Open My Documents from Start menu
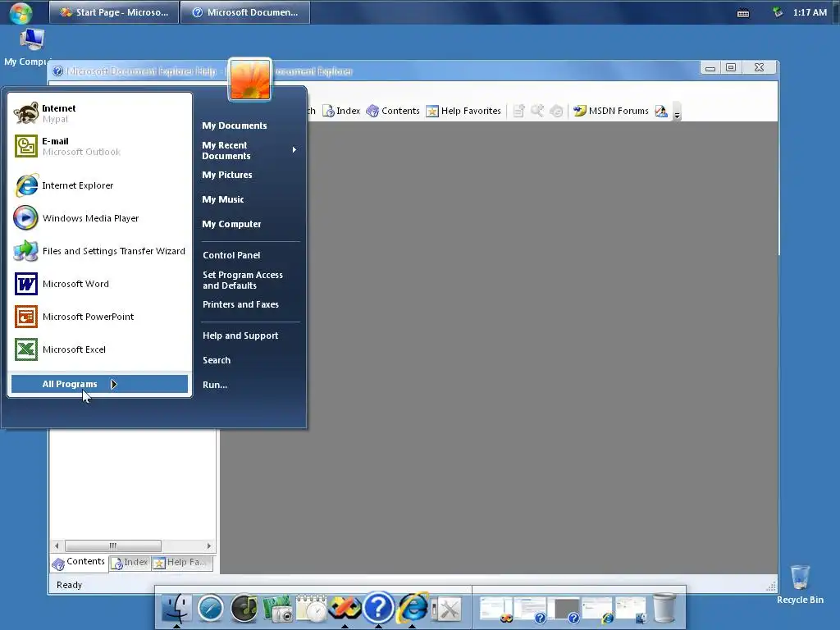The image size is (840, 630). (x=234, y=126)
